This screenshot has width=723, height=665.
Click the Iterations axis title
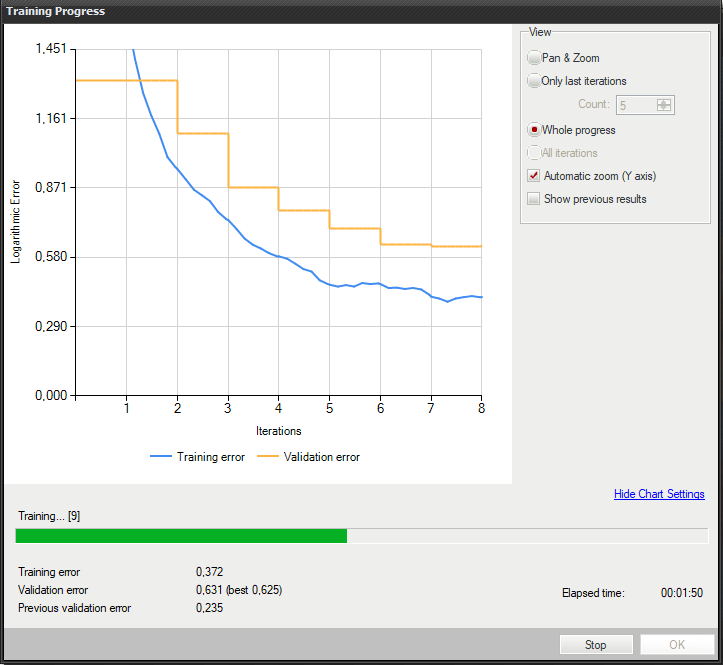pyautogui.click(x=278, y=431)
